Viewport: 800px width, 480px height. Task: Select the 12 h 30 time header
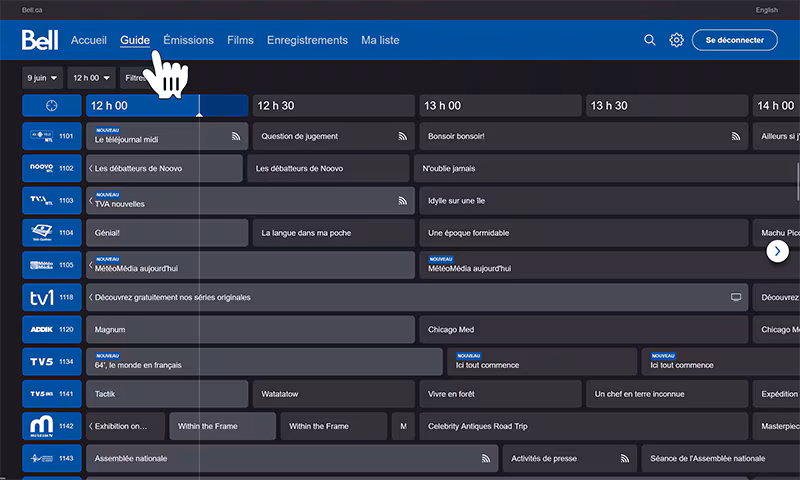(334, 106)
